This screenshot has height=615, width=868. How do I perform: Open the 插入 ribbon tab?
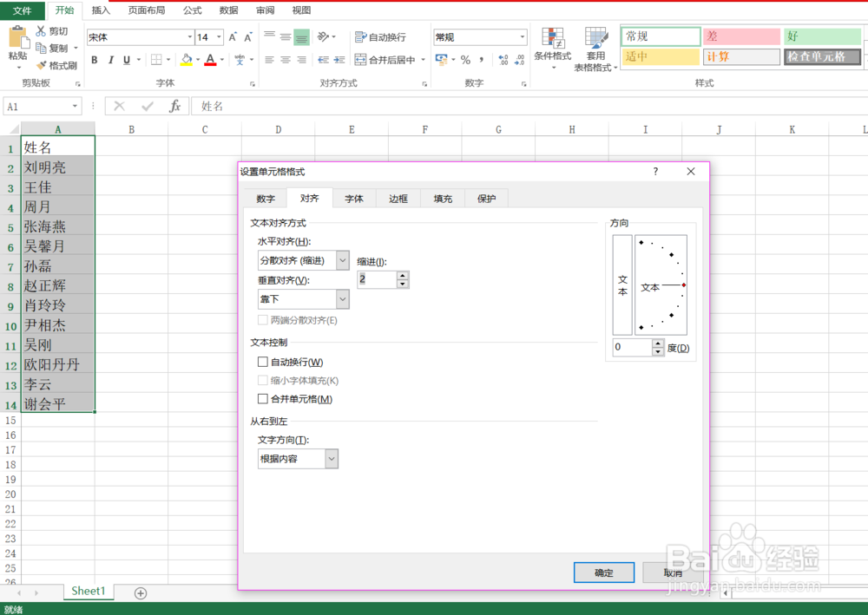click(101, 10)
